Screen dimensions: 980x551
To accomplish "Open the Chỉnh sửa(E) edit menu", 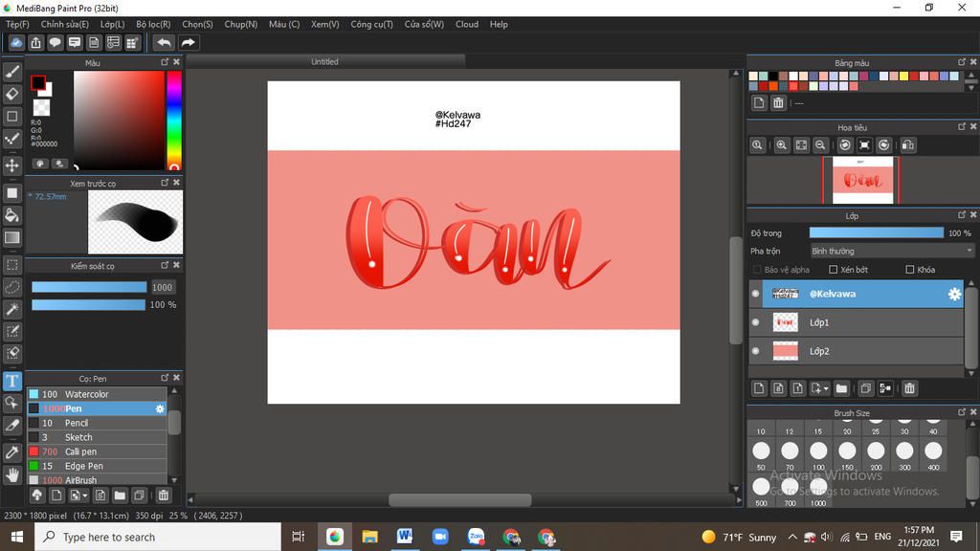I will coord(65,24).
